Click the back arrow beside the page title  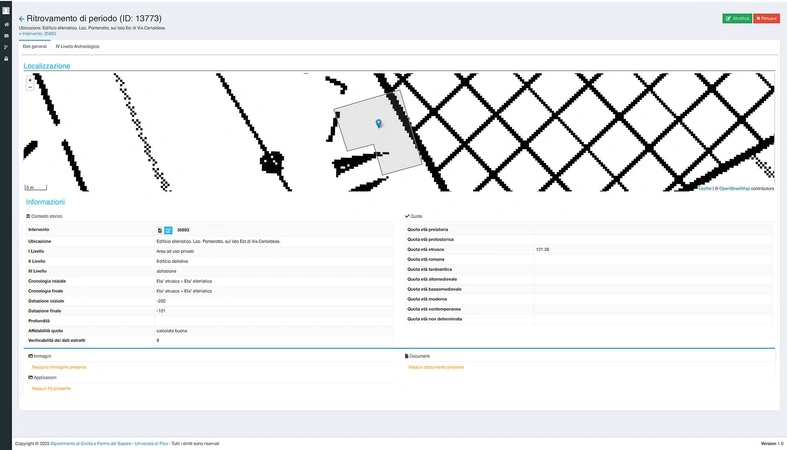21,19
